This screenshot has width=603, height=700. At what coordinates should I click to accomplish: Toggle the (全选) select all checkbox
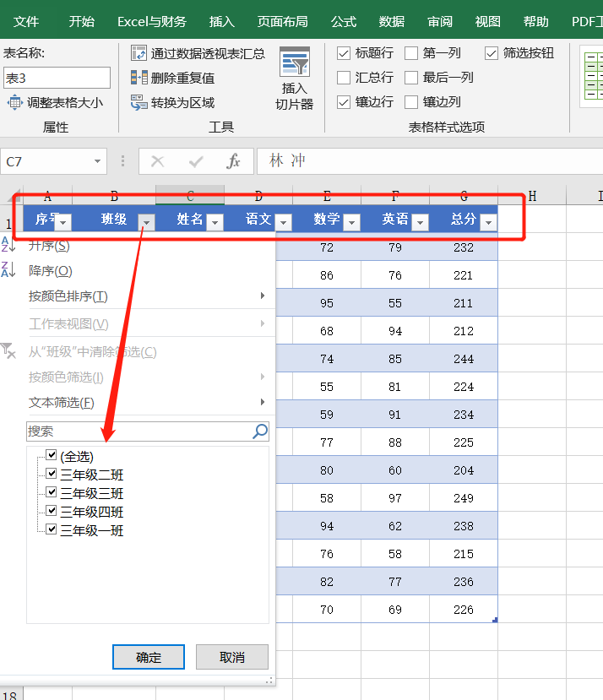(x=52, y=455)
